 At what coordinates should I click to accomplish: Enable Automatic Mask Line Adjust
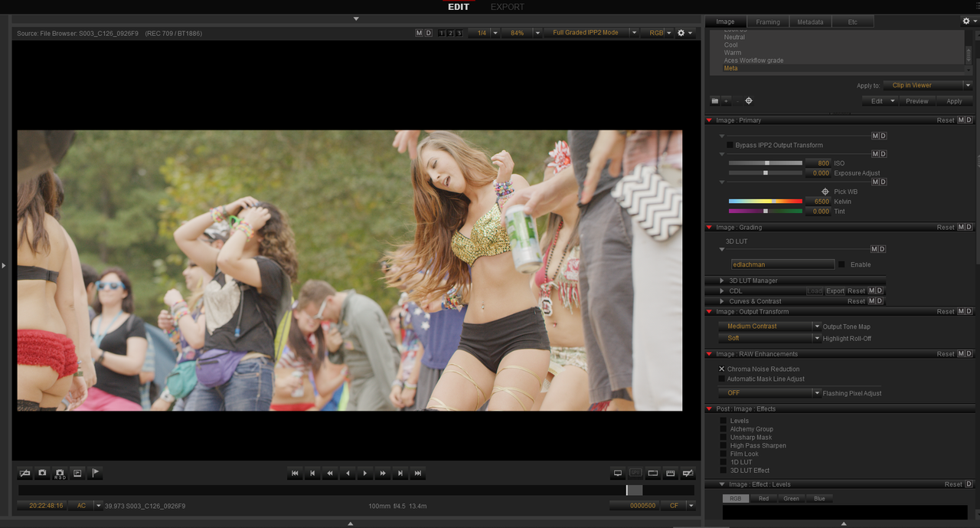pos(721,379)
